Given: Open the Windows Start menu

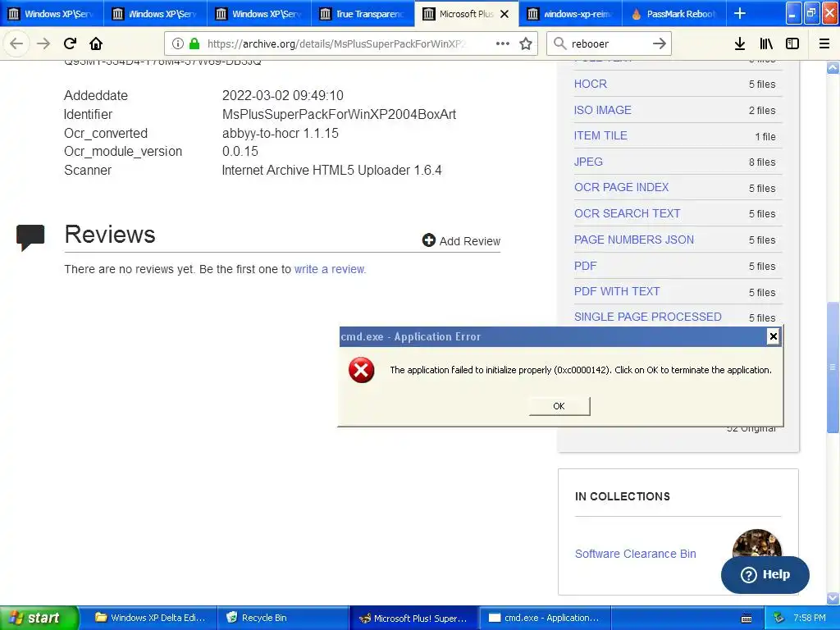Looking at the screenshot, I should coord(39,618).
